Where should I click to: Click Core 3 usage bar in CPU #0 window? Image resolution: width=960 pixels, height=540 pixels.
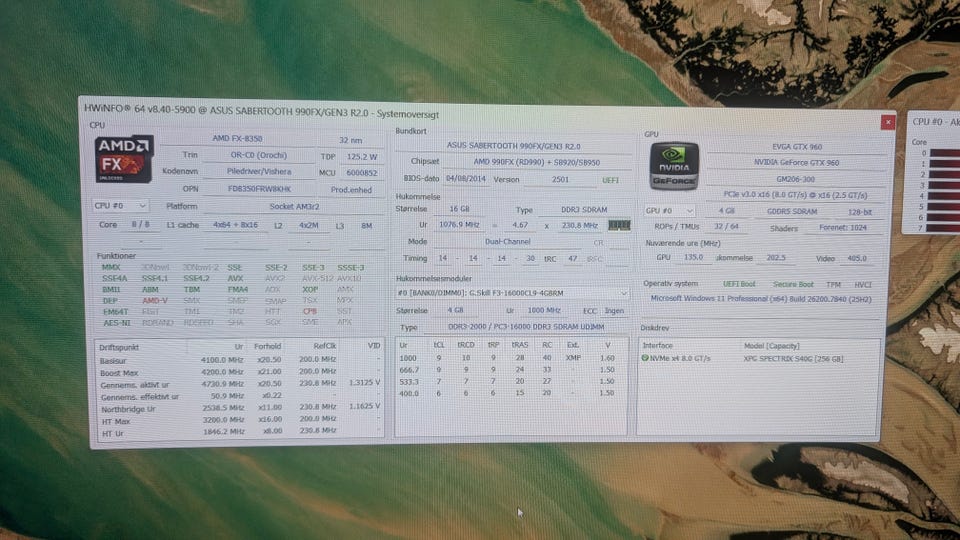(944, 185)
